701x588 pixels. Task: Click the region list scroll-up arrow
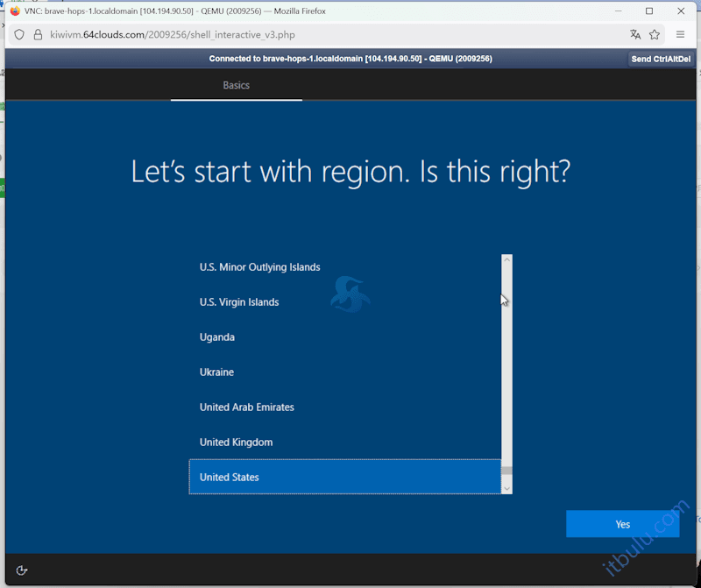(x=506, y=260)
